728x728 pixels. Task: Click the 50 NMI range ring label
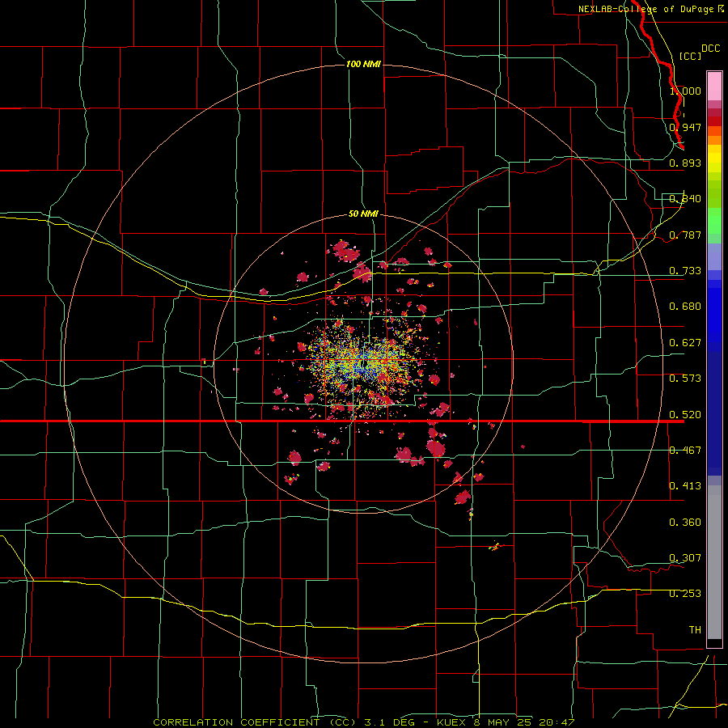point(363,214)
